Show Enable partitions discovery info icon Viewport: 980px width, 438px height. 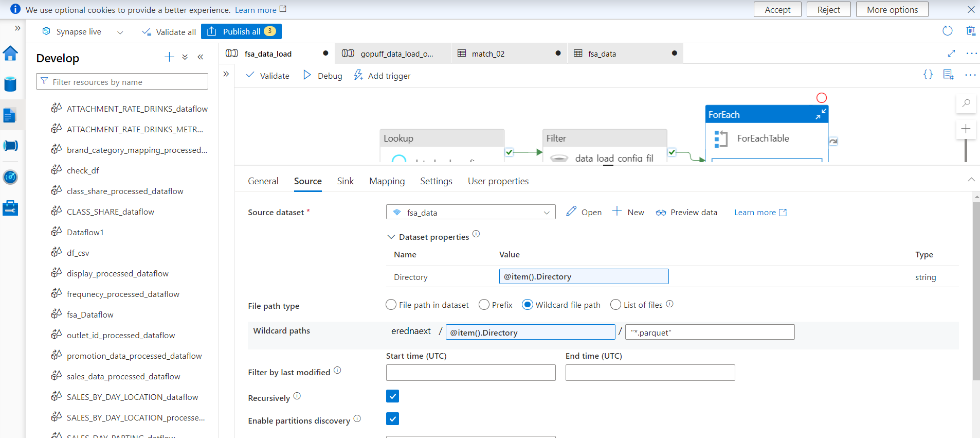point(357,418)
